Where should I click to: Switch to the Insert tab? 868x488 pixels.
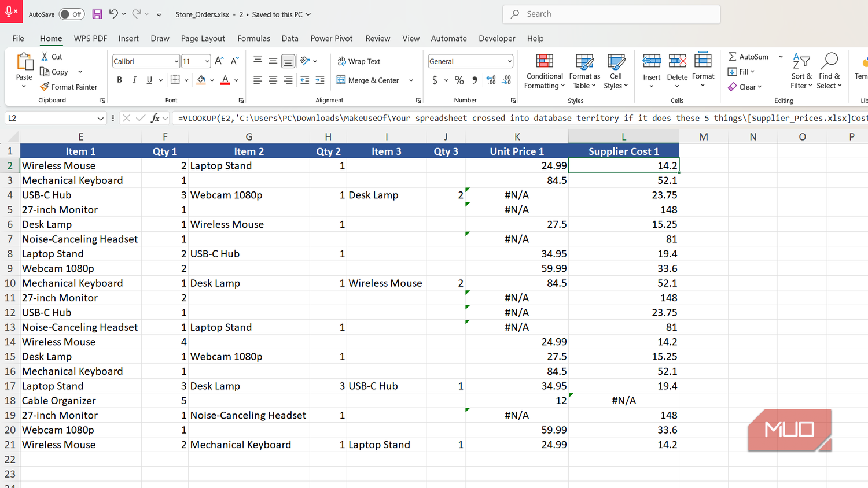pos(128,38)
